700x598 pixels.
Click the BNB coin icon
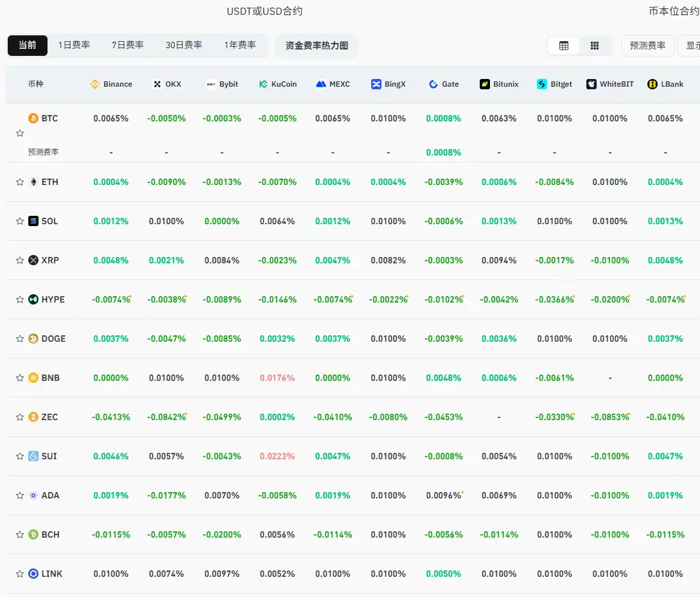pos(33,378)
